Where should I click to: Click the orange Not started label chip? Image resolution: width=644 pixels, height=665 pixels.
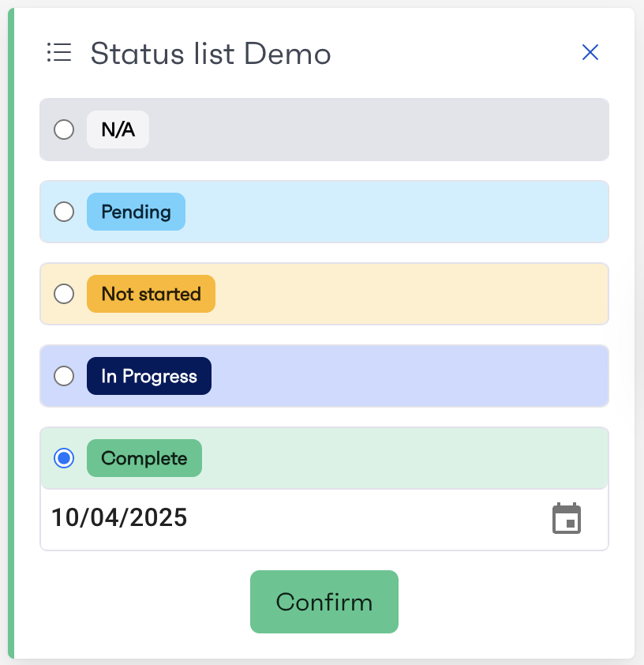pyautogui.click(x=151, y=294)
